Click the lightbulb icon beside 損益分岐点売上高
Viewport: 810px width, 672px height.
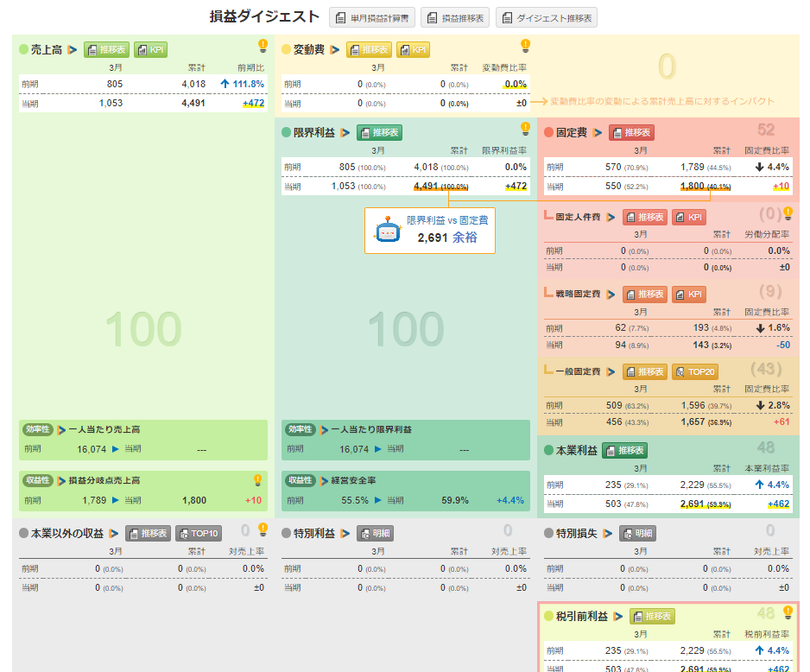(257, 479)
